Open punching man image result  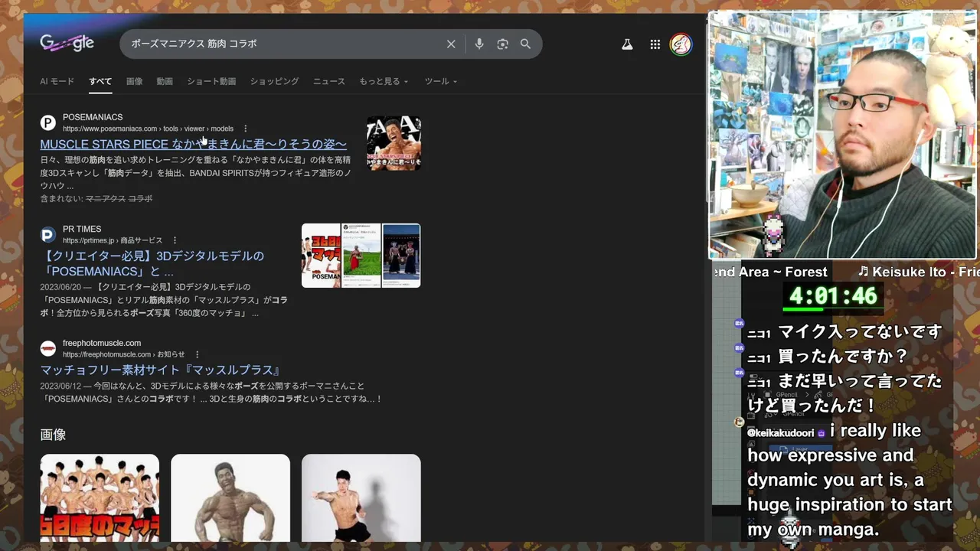[361, 497]
